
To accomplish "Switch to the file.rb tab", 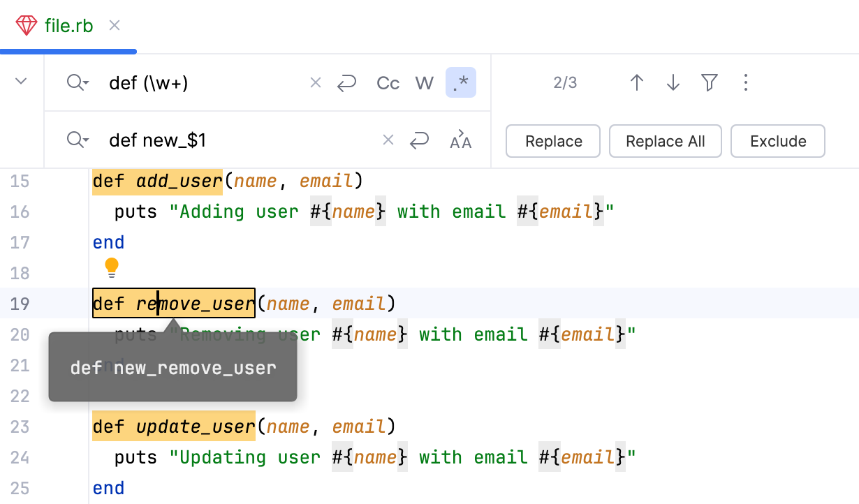I will (68, 26).
